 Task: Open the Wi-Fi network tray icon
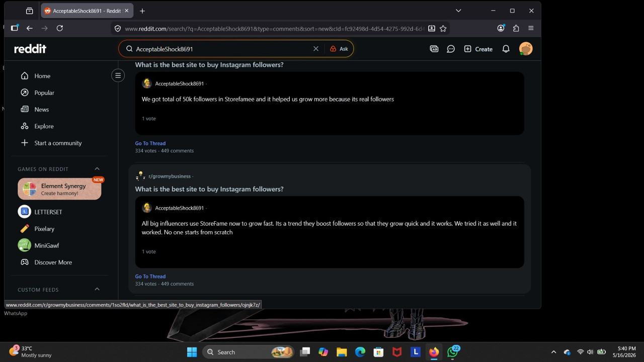click(580, 352)
